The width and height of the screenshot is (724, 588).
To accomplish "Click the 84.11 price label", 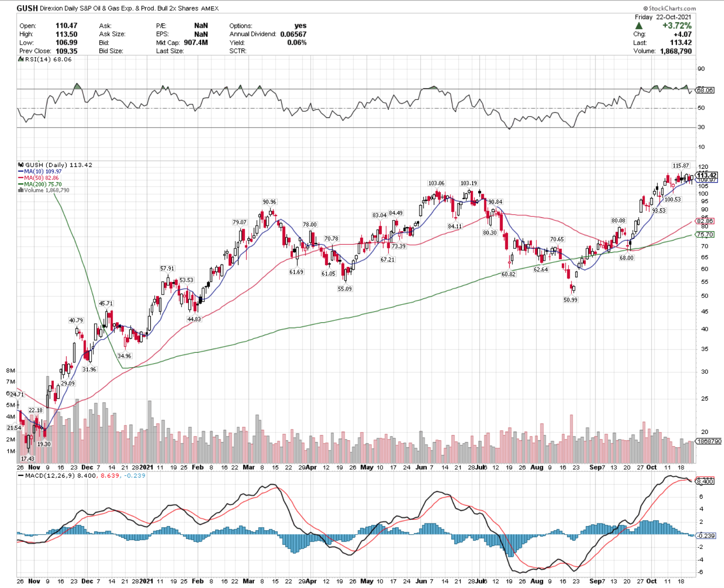I will (x=454, y=227).
